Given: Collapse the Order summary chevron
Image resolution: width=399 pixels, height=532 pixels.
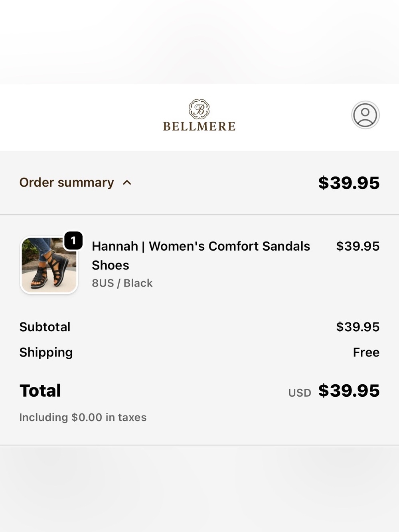Looking at the screenshot, I should (127, 183).
